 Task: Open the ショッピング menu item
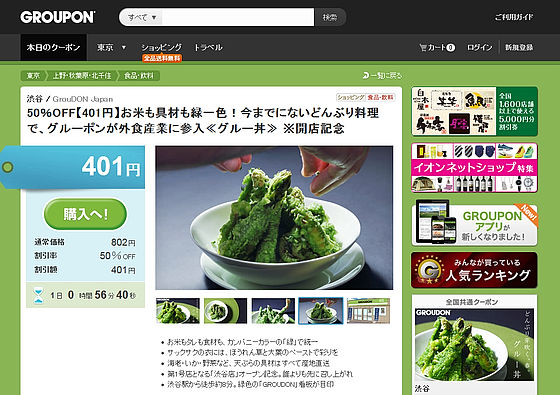point(161,47)
